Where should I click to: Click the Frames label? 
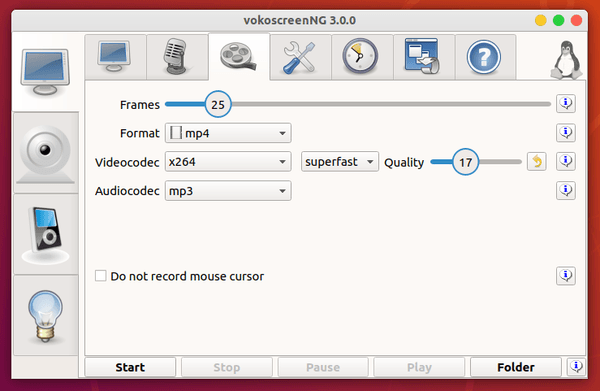140,105
